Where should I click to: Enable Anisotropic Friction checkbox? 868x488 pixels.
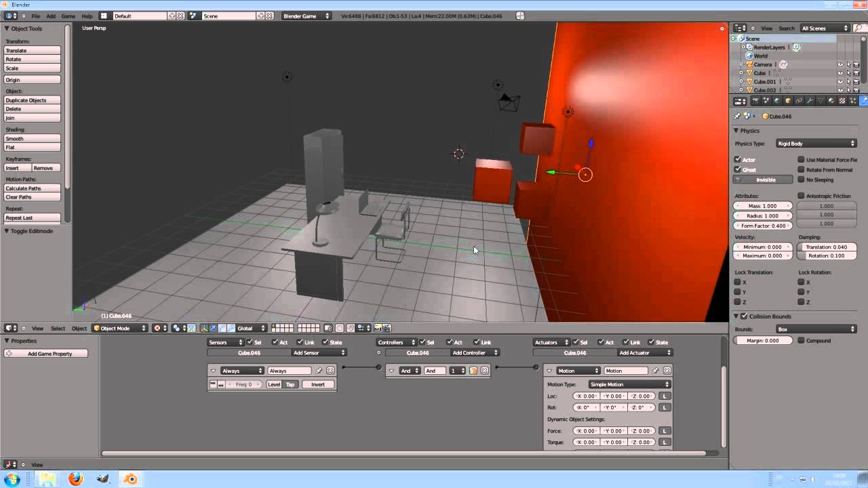(x=802, y=196)
